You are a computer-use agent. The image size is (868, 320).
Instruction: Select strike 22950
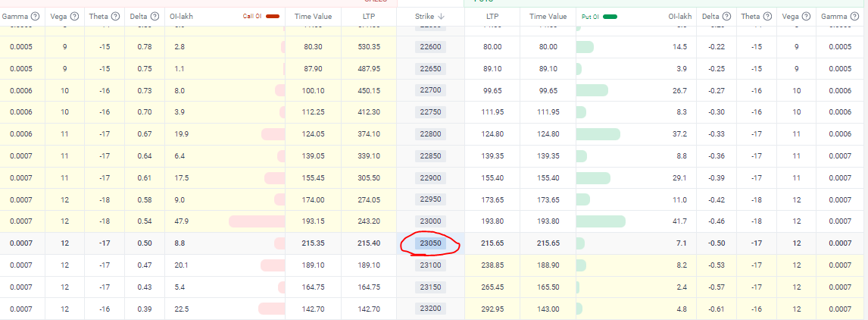(431, 199)
